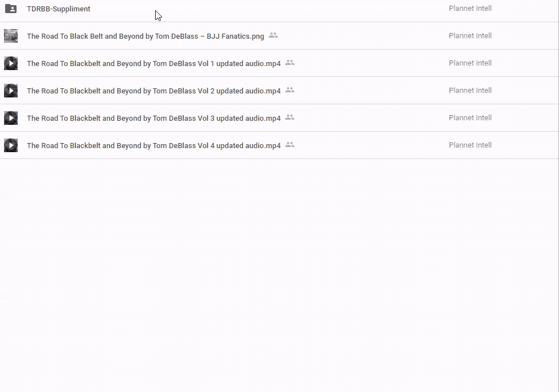The image size is (559, 392).
Task: Click shared people icon beside Vol 4 video
Action: (x=290, y=145)
